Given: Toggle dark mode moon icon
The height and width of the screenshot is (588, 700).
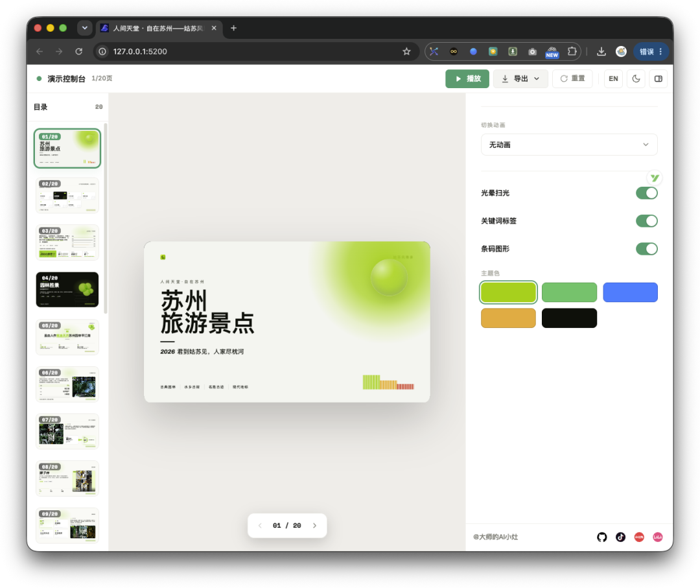Looking at the screenshot, I should click(636, 78).
